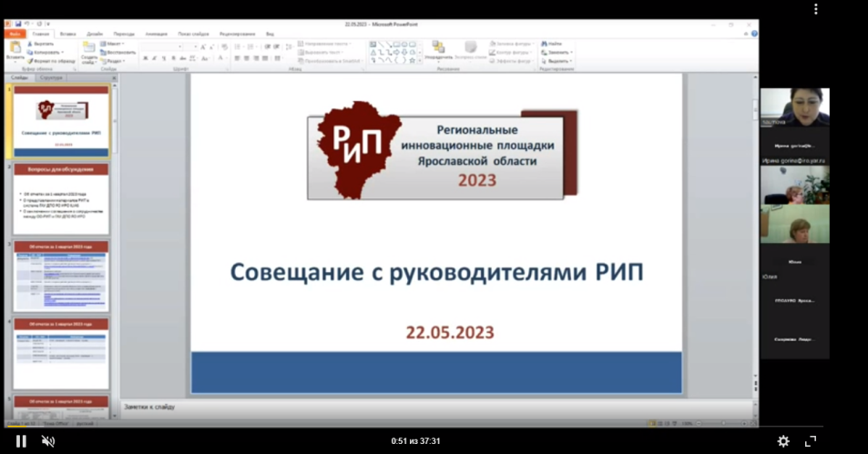868x454 pixels.
Task: Select the Слайды pane tab
Action: [19, 78]
